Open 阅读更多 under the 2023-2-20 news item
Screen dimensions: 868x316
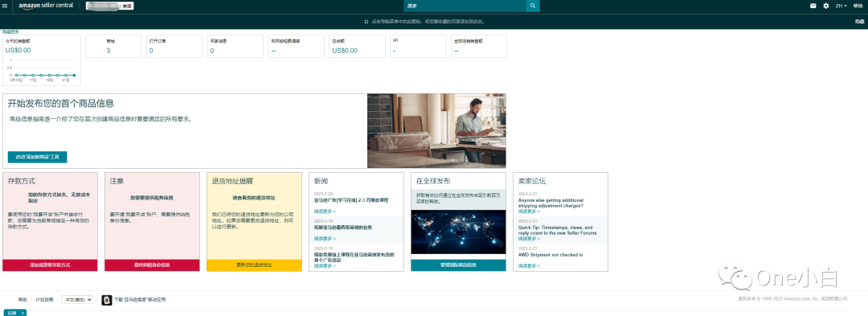tap(325, 211)
